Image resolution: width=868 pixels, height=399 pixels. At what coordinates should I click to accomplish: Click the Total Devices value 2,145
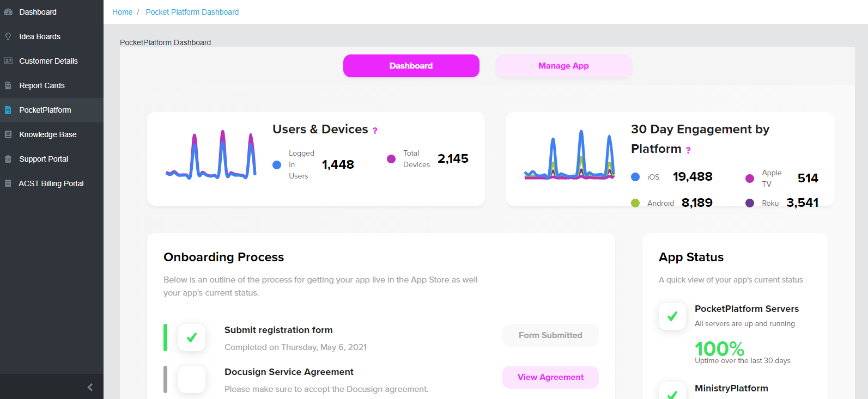pyautogui.click(x=453, y=158)
